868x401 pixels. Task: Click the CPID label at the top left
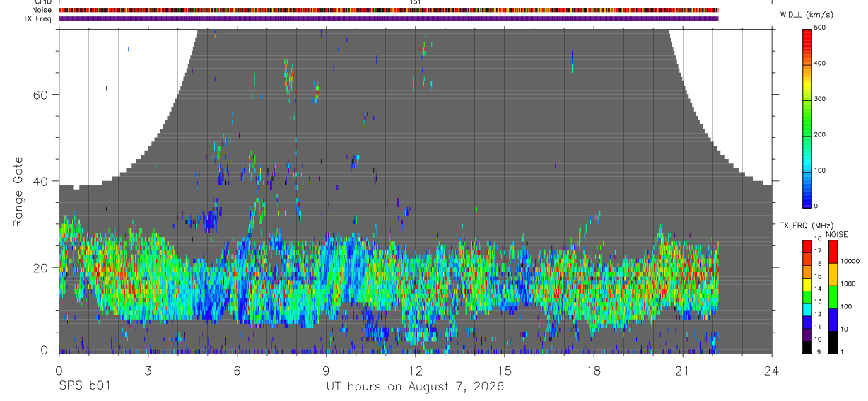point(42,2)
